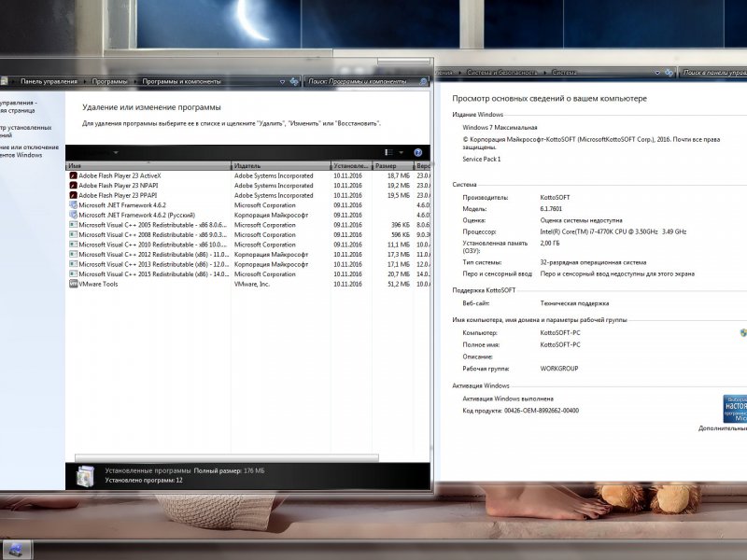Click KottoSOFT-PC next to Полное имя
The image size is (747, 560).
560,344
